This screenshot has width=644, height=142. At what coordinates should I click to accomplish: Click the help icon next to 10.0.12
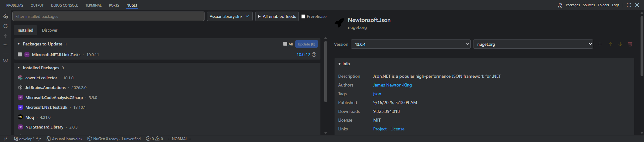coord(314,55)
